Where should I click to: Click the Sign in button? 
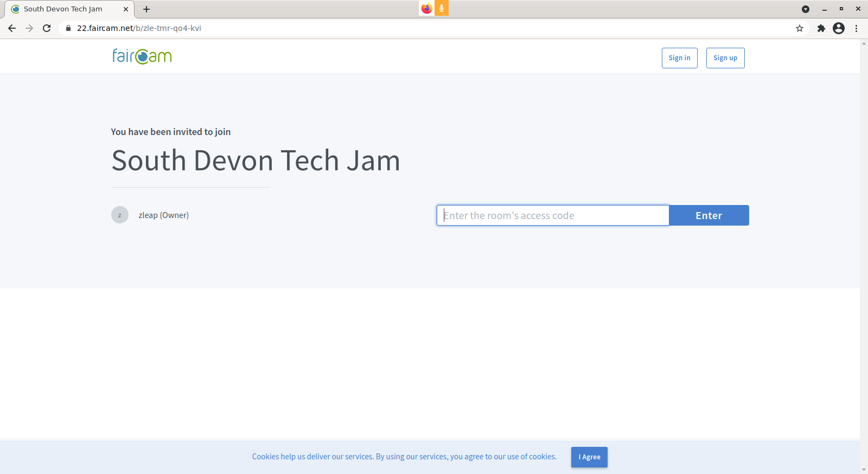680,58
